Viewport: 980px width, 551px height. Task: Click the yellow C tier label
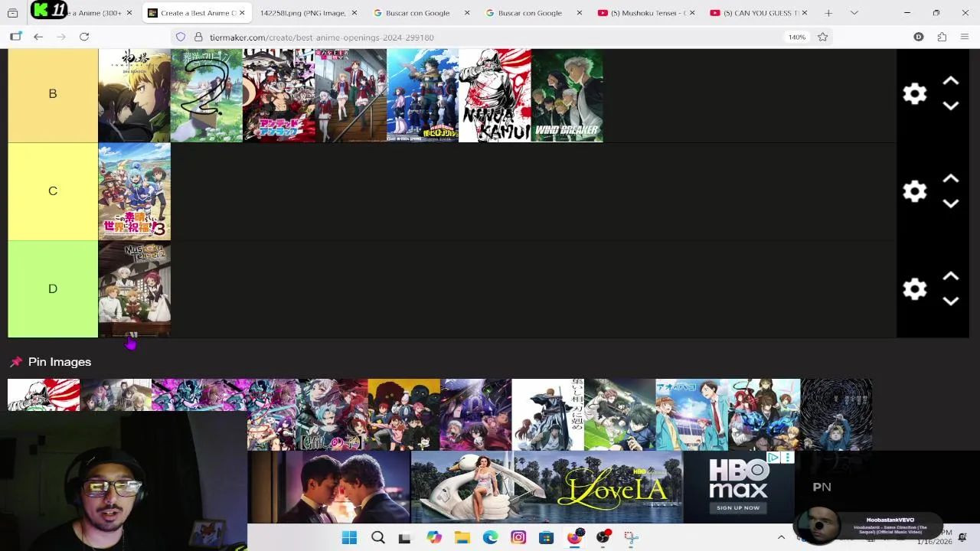click(53, 191)
